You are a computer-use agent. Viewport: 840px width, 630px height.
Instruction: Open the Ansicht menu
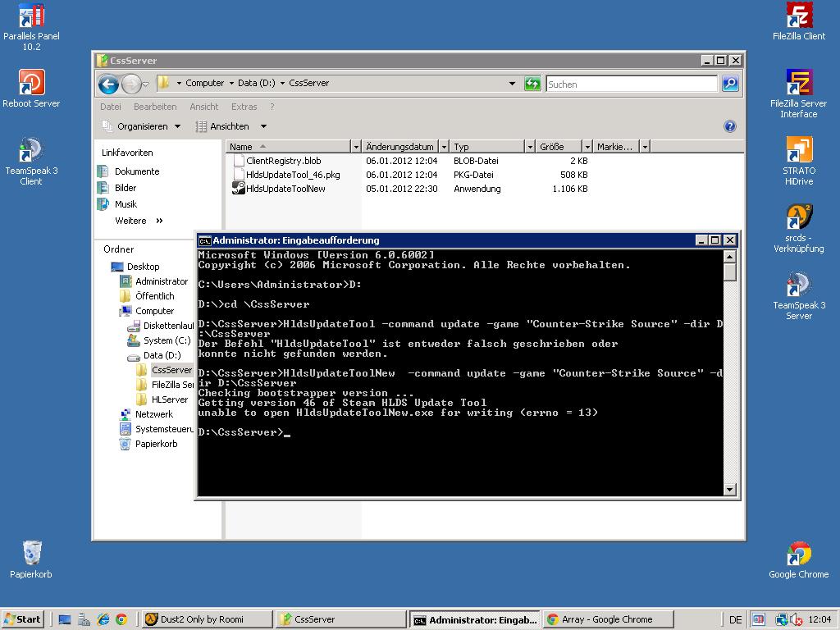click(203, 107)
